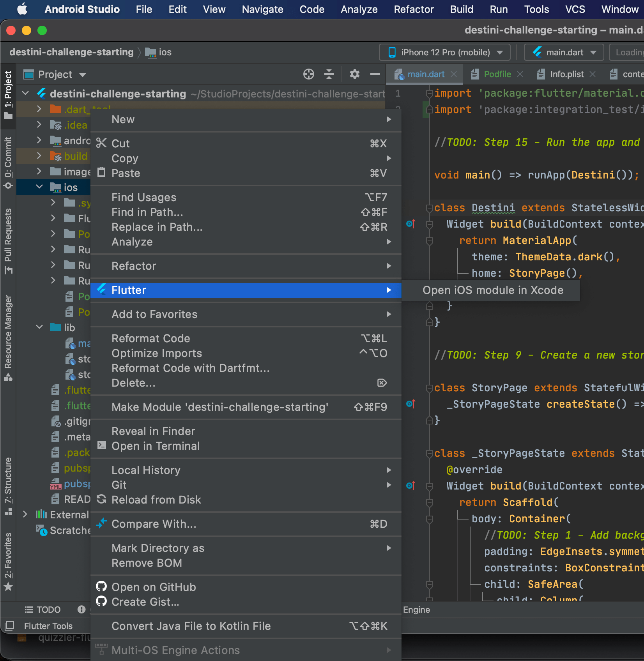
Task: Click the Apple menu in the menu bar
Action: coord(22,9)
